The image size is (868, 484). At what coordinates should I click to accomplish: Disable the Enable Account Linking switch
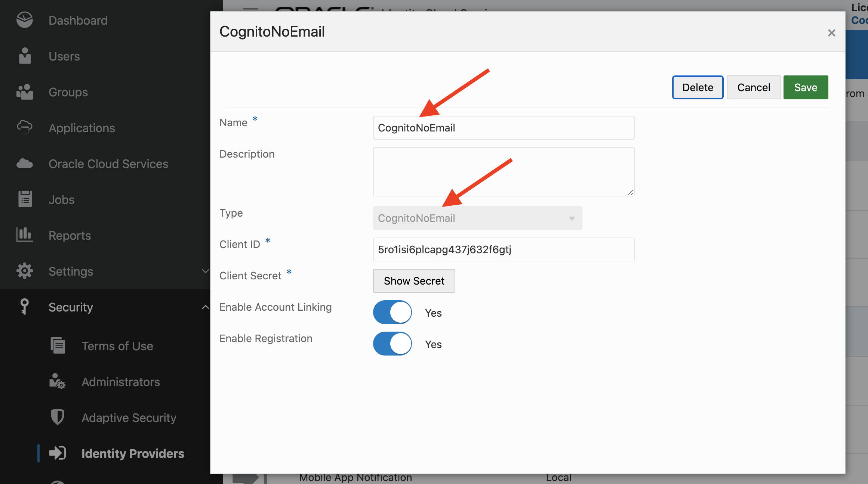[392, 313]
